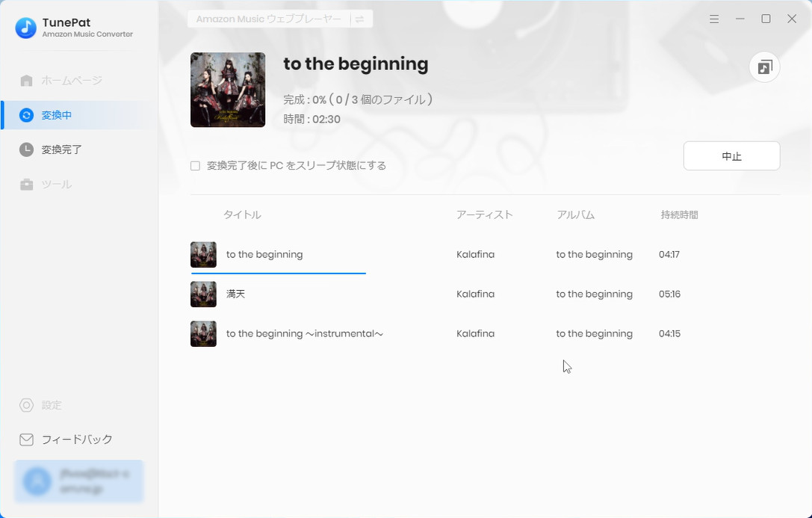812x518 pixels.
Task: Click album name in instrumental row
Action: tap(595, 333)
